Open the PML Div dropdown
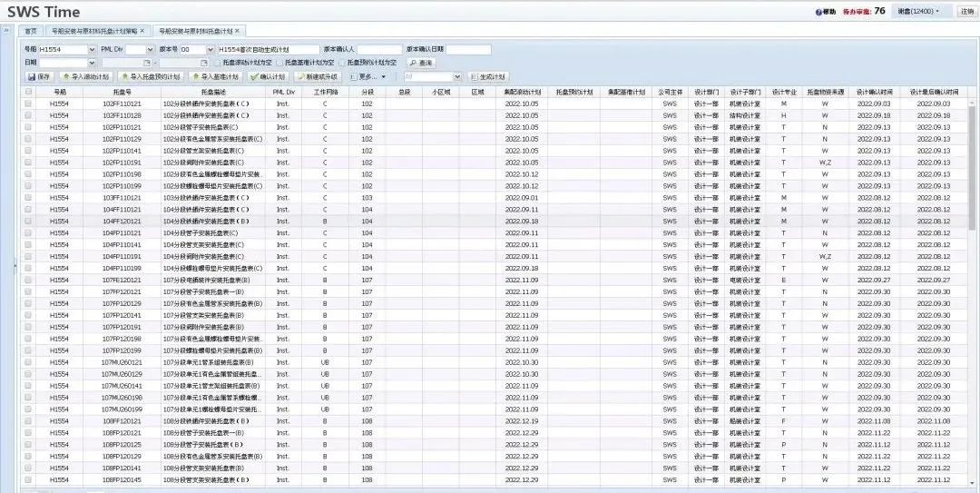The width and height of the screenshot is (980, 493). [149, 49]
